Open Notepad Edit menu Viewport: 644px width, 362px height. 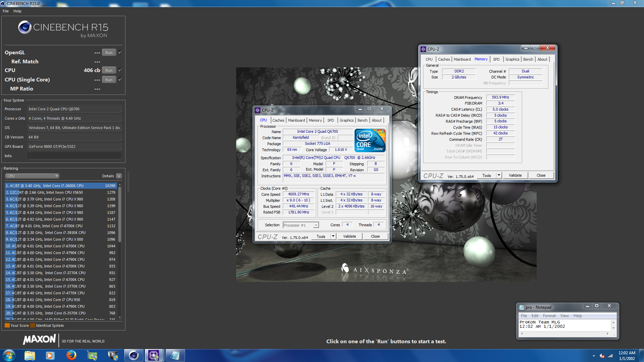[535, 316]
